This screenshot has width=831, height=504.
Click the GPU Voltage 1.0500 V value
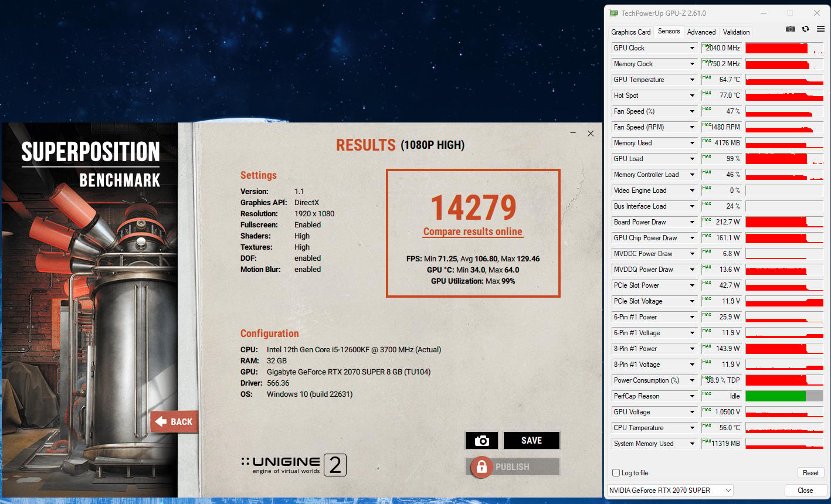point(722,412)
